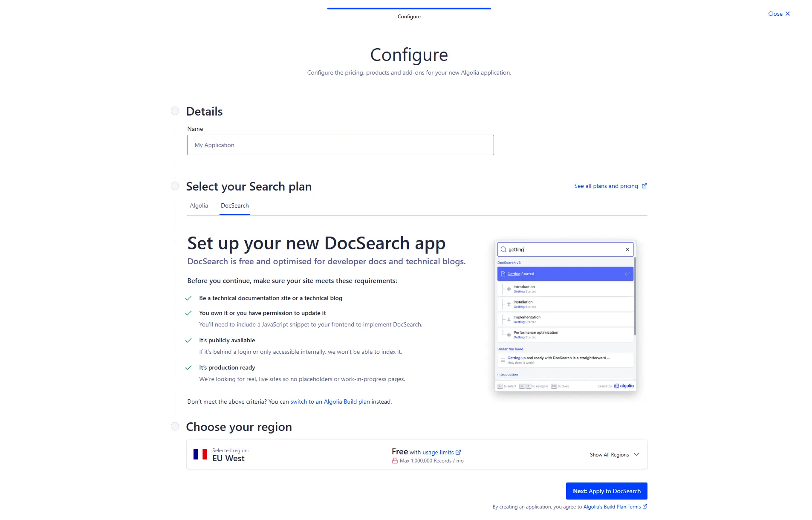Click the hash icon next to Performance optimization

click(x=509, y=335)
